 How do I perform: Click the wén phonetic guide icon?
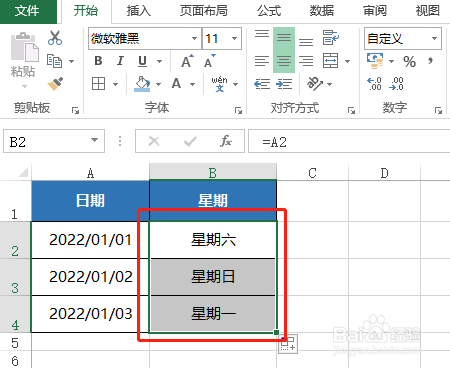[219, 84]
